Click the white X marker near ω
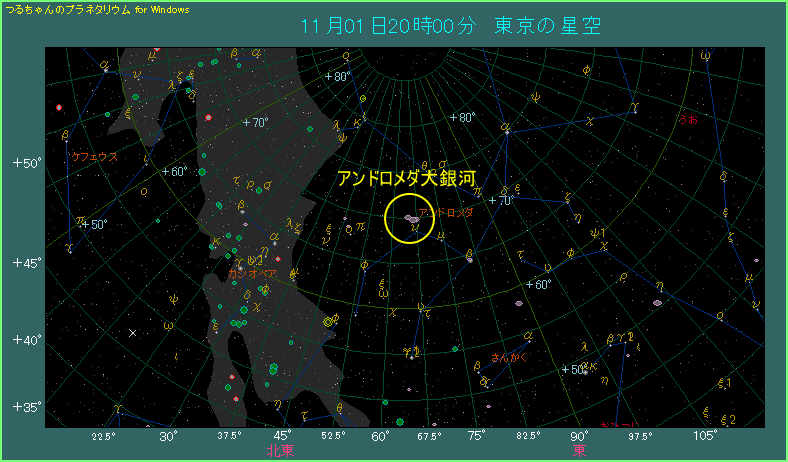Image resolution: width=788 pixels, height=462 pixels. 132,332
